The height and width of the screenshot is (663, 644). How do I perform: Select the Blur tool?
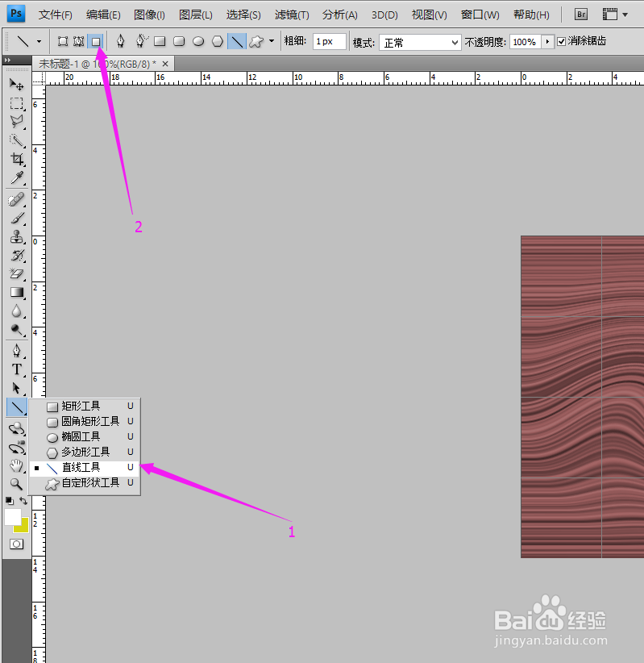click(x=16, y=311)
